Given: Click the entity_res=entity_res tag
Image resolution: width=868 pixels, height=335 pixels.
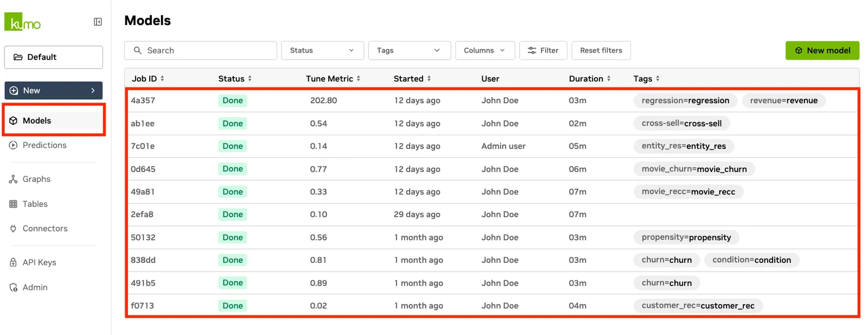Looking at the screenshot, I should coord(684,146).
